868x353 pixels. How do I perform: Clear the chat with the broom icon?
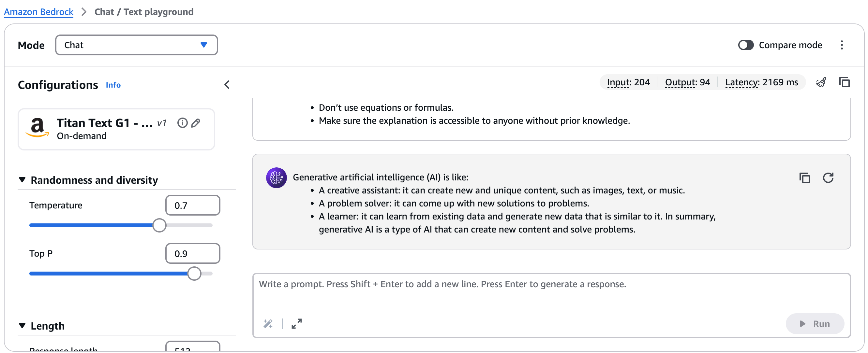821,82
